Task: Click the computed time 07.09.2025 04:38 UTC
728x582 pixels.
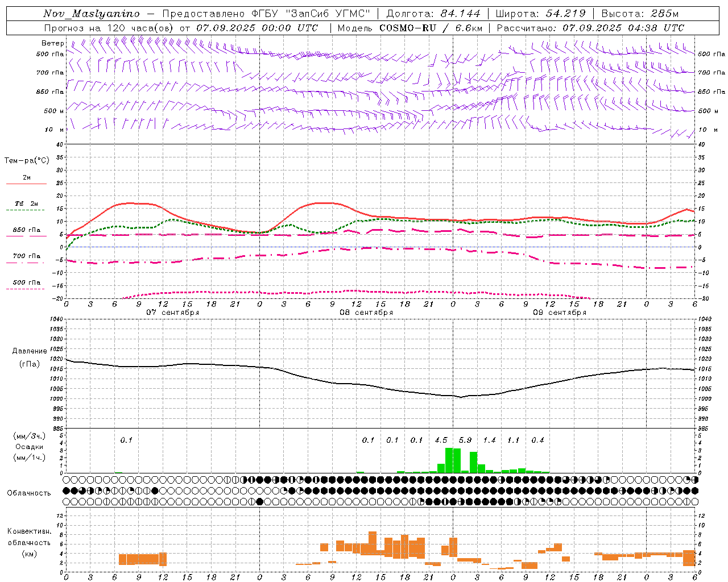Action: point(623,27)
